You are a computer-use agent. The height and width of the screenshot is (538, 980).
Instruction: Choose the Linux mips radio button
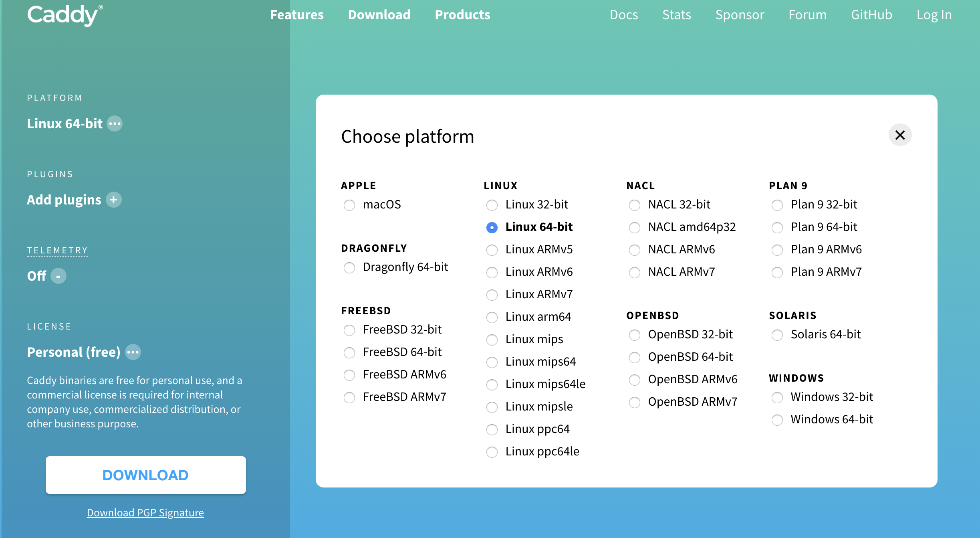pyautogui.click(x=492, y=340)
